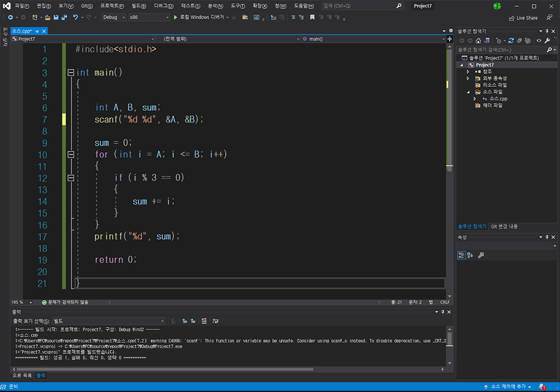Click the switch views icon in Solution Explorer
Image resolution: width=560 pixels, height=392 pixels.
click(x=487, y=41)
